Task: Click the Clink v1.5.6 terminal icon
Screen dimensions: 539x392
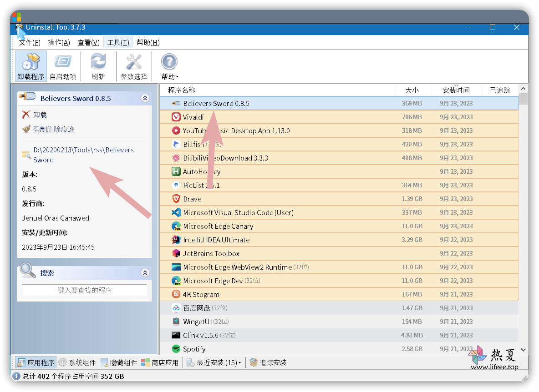Action: [x=176, y=335]
